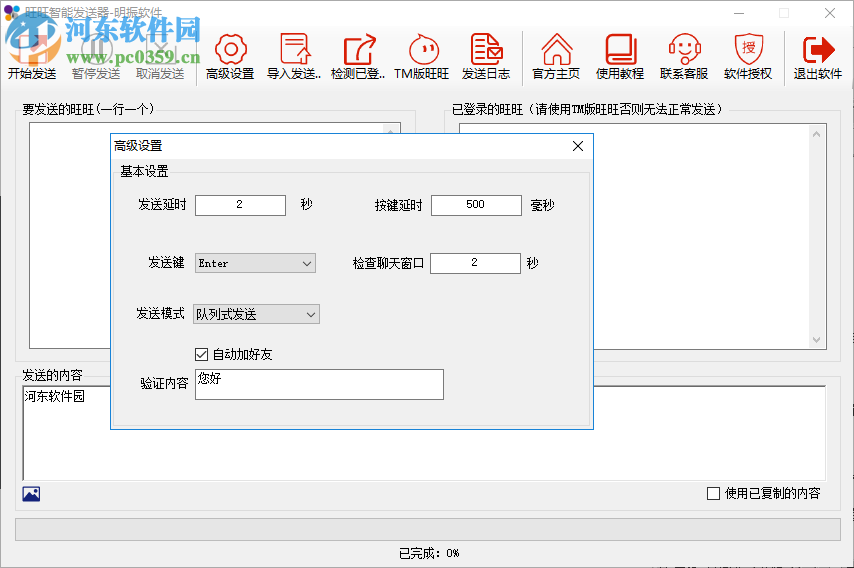Close the main application window

(829, 13)
